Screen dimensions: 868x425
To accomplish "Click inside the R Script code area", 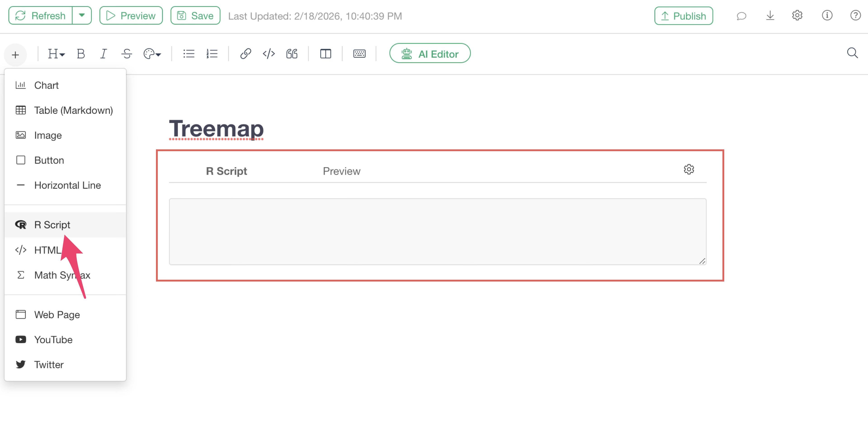I will click(x=437, y=232).
